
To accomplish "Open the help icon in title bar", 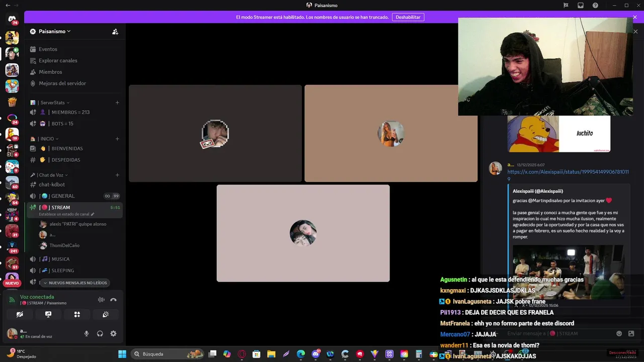I will (x=596, y=5).
